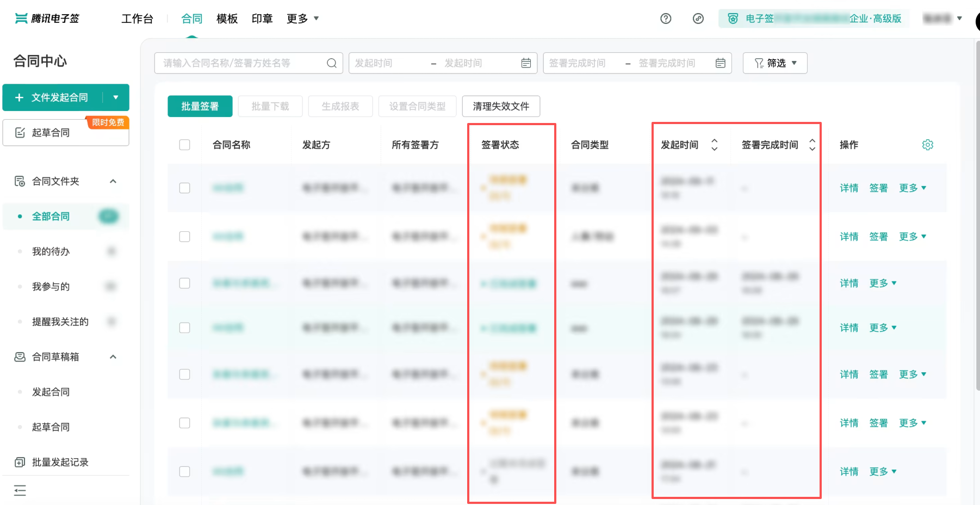Viewport: 980px width, 505px height.
Task: Sort by 签署完成时间 column arrows
Action: [812, 145]
